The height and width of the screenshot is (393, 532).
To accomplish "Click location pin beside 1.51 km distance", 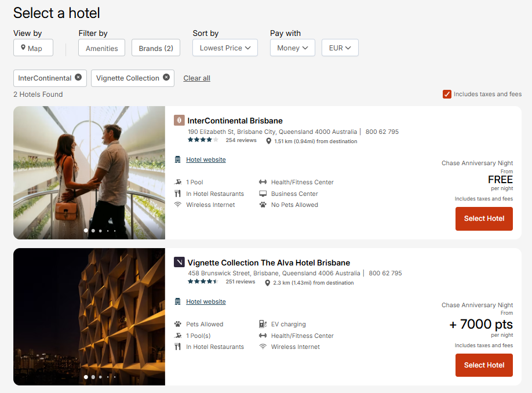I will 268,141.
